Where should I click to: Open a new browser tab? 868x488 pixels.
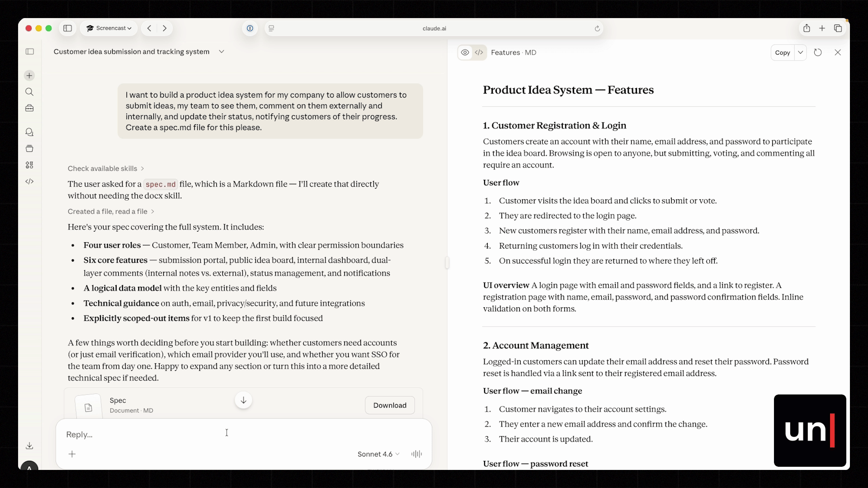(822, 28)
